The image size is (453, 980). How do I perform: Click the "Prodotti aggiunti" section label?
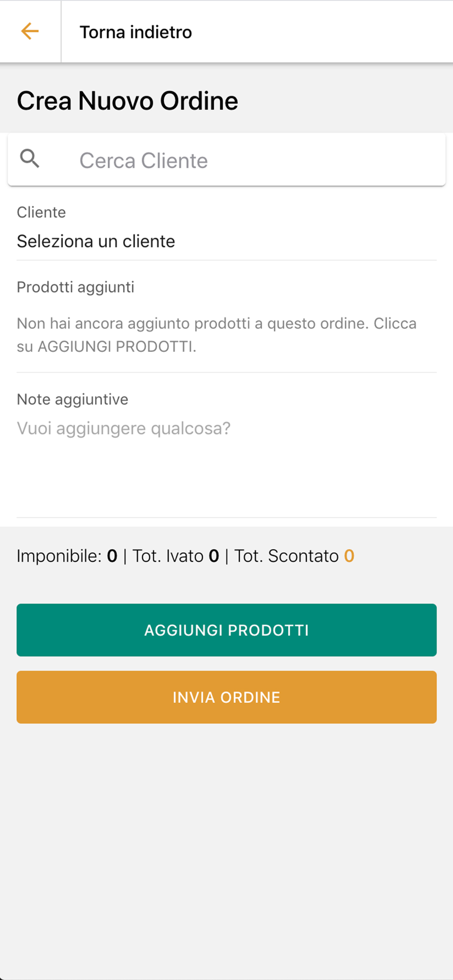[x=75, y=287]
